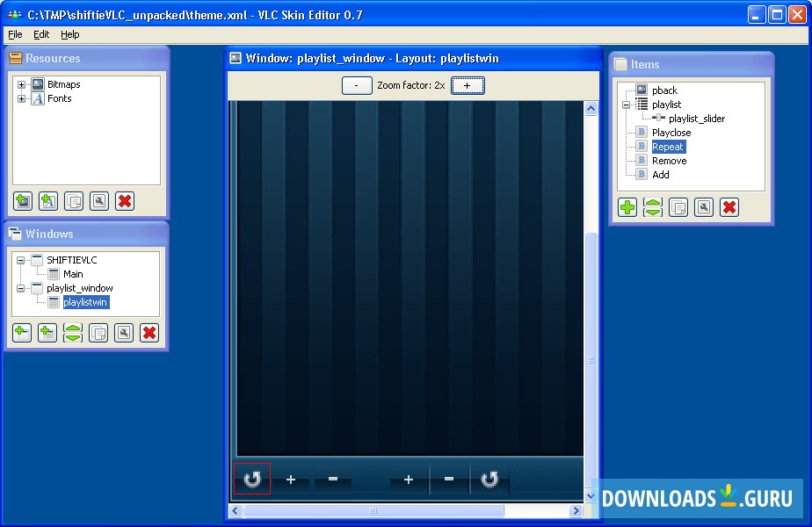The height and width of the screenshot is (527, 812).
Task: Select the repeat icon without red outline in preview
Action: point(489,479)
